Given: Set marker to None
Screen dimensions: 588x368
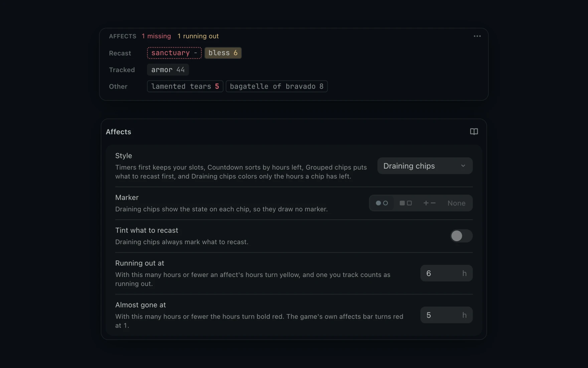Looking at the screenshot, I should [456, 203].
